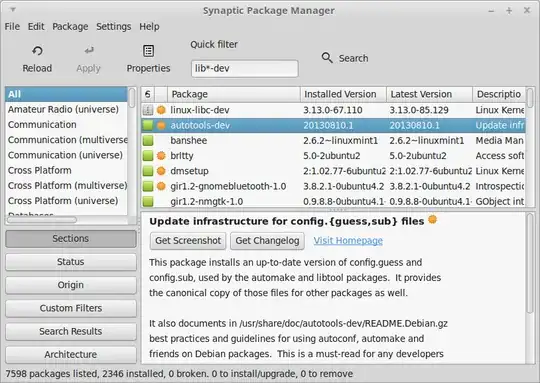Click latest version 3.13.0-85.129 cell
Viewport: 540px width, 383px height.
(x=419, y=110)
